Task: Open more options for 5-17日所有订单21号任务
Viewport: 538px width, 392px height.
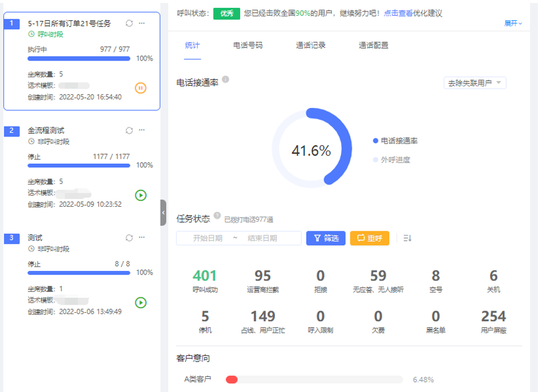Action: tap(142, 23)
